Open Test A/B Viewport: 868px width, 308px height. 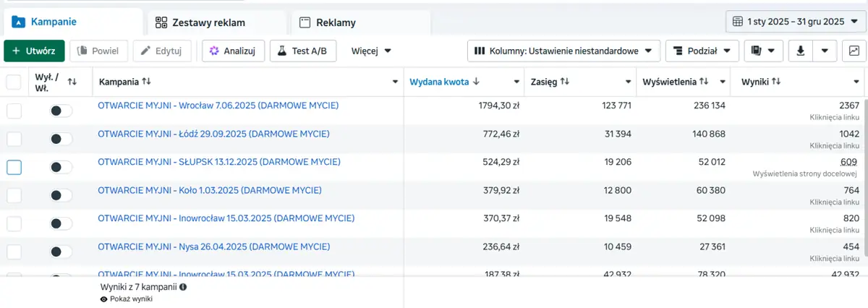point(303,51)
